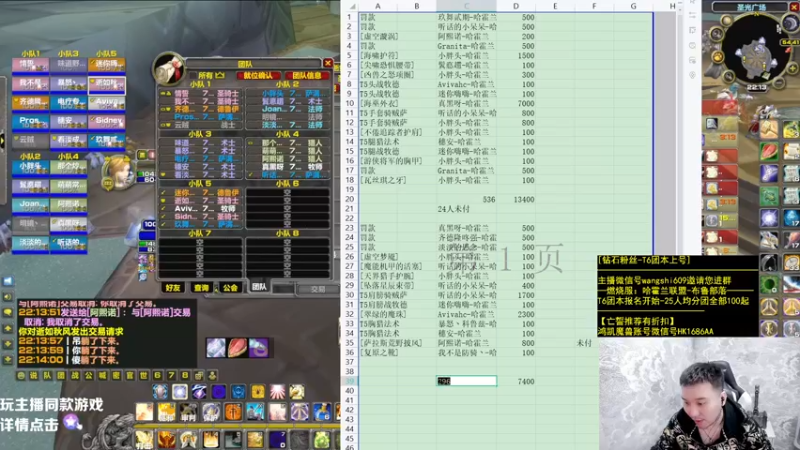Click the spreadsheet select-all corner triangle
The width and height of the screenshot is (800, 450).
pos(352,7)
